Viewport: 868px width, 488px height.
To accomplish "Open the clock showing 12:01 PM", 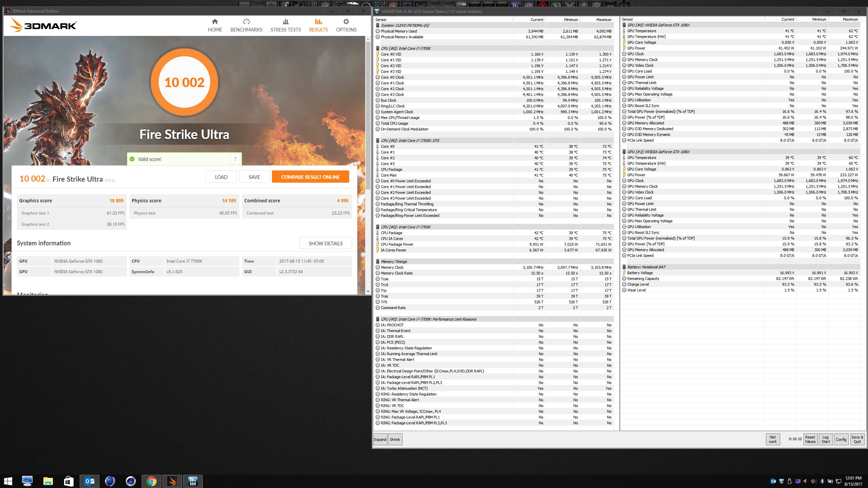I will point(853,481).
